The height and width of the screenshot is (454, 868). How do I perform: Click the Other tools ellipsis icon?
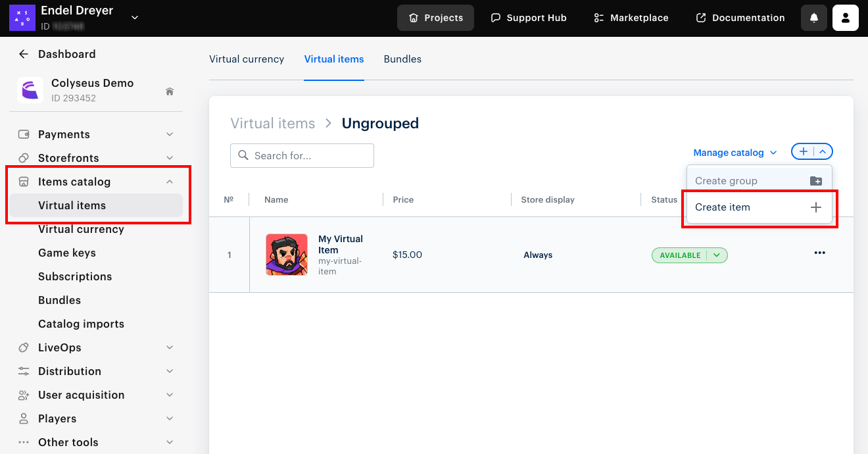click(23, 441)
